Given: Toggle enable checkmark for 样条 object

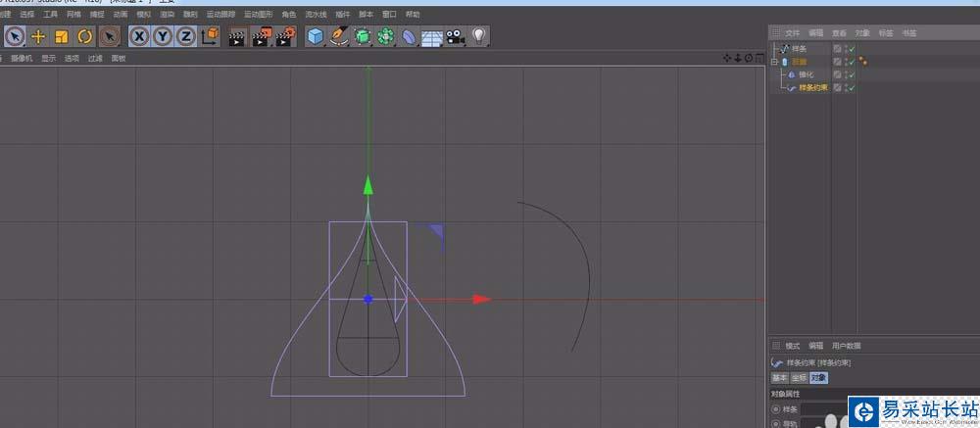Looking at the screenshot, I should point(852,48).
